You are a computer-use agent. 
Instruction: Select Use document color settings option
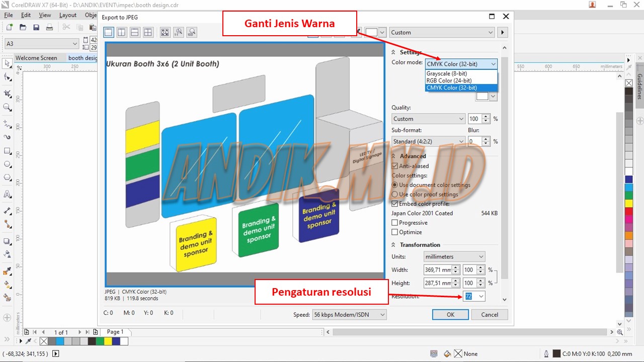tap(395, 185)
